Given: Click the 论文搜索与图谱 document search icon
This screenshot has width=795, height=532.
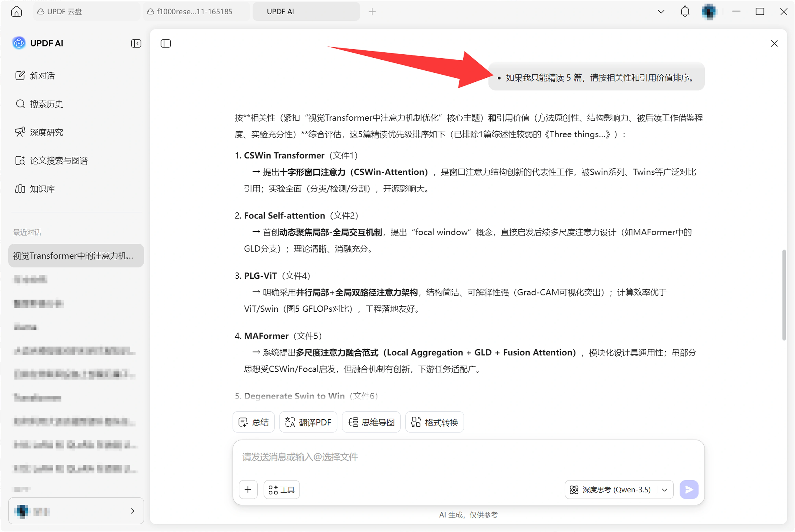Looking at the screenshot, I should [x=20, y=160].
